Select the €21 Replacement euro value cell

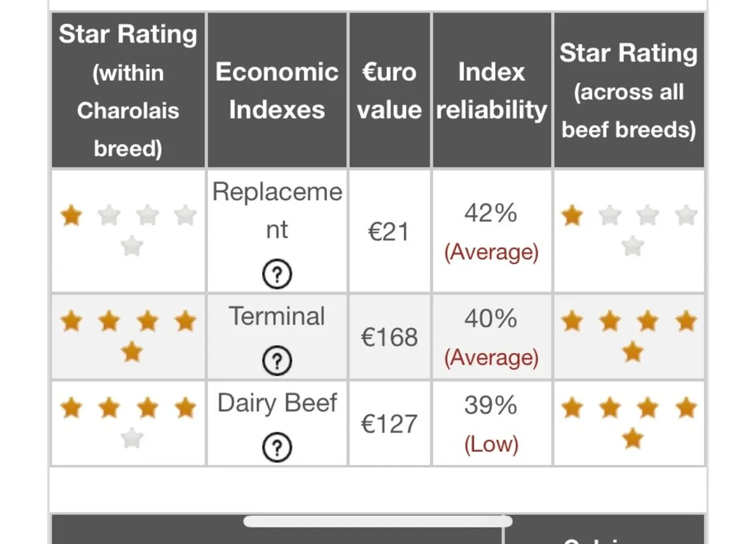point(389,232)
